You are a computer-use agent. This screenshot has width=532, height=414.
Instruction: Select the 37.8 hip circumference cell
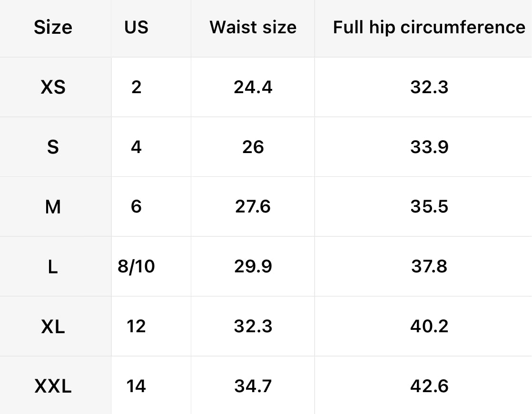tap(429, 267)
